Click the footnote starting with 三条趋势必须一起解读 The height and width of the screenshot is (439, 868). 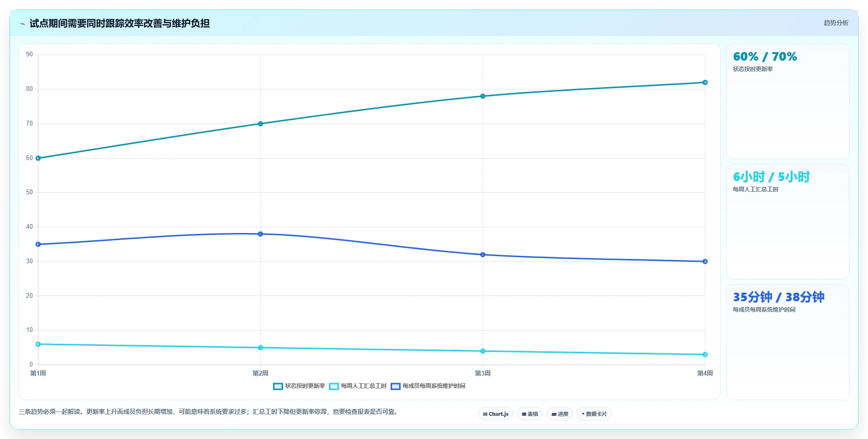(209, 412)
